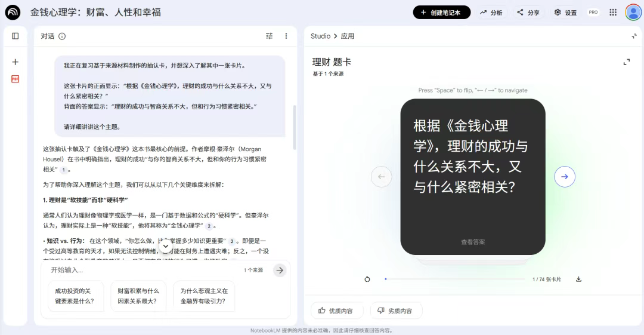
Task: Click the 1 个来源 source count
Action: pos(253,271)
